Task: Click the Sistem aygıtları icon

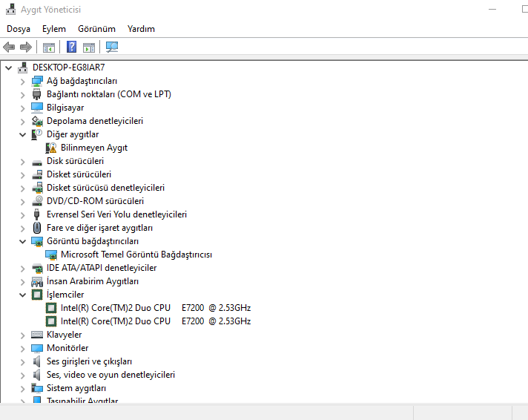Action: tap(37, 388)
